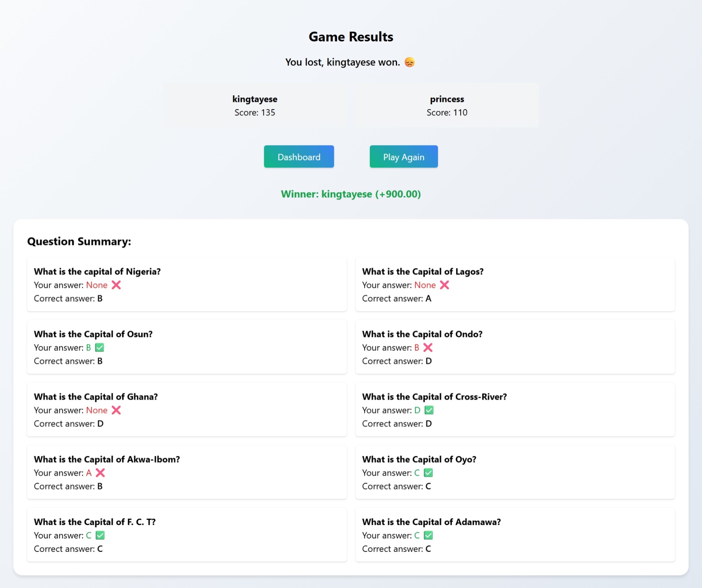Click the green checkmark on Cross-River question
Viewport: 702px width, 588px height.
point(429,410)
